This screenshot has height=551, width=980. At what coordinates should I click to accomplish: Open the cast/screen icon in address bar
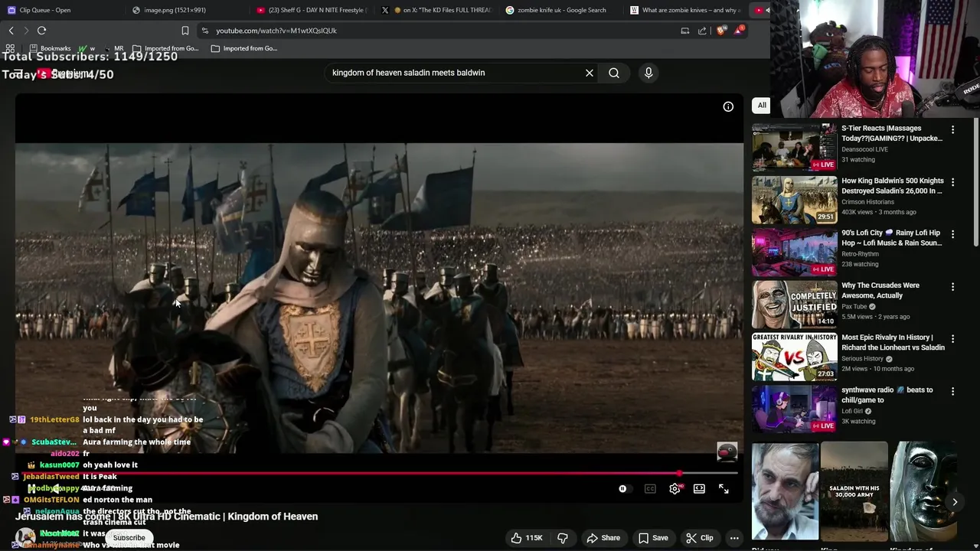coord(685,31)
